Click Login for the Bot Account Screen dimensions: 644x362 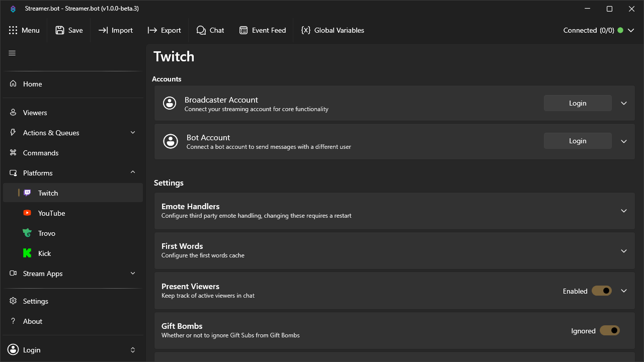click(577, 141)
